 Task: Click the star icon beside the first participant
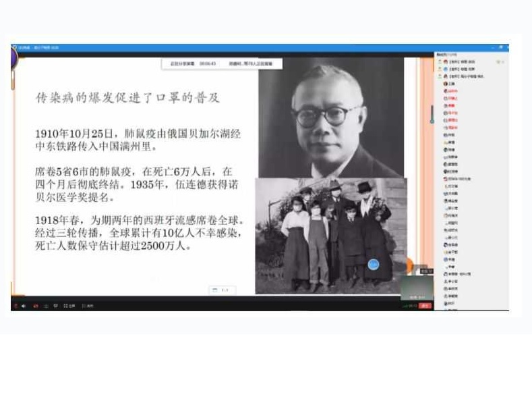(498, 61)
